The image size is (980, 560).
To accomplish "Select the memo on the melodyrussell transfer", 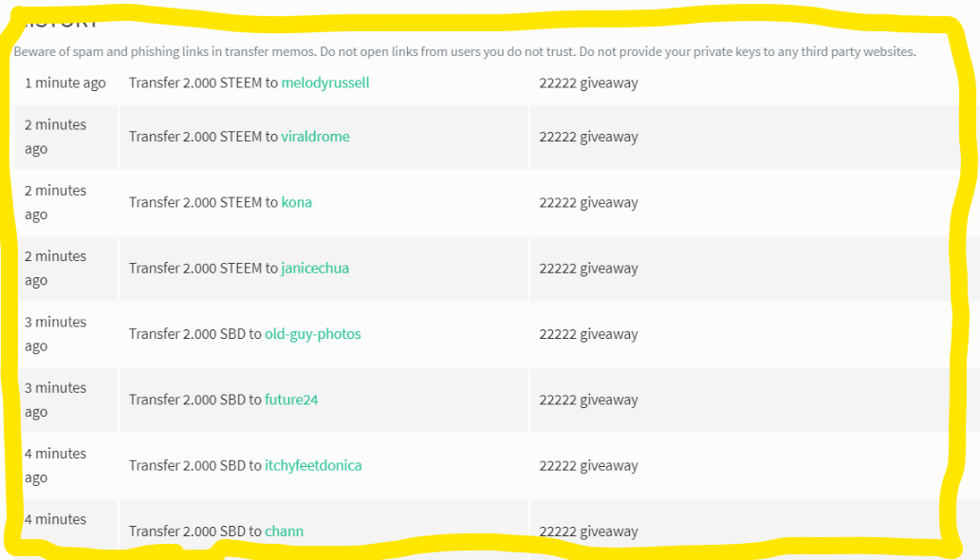I will point(589,84).
